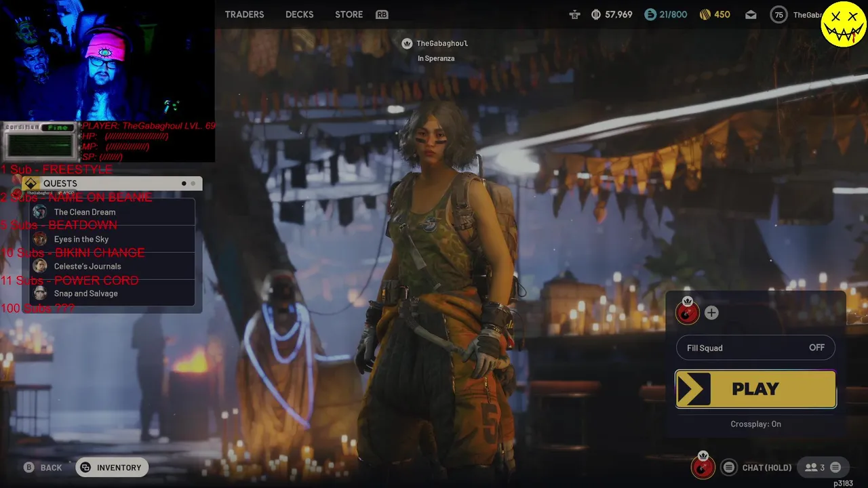
Task: Click the 57,969 coin balance
Action: [x=618, y=14]
